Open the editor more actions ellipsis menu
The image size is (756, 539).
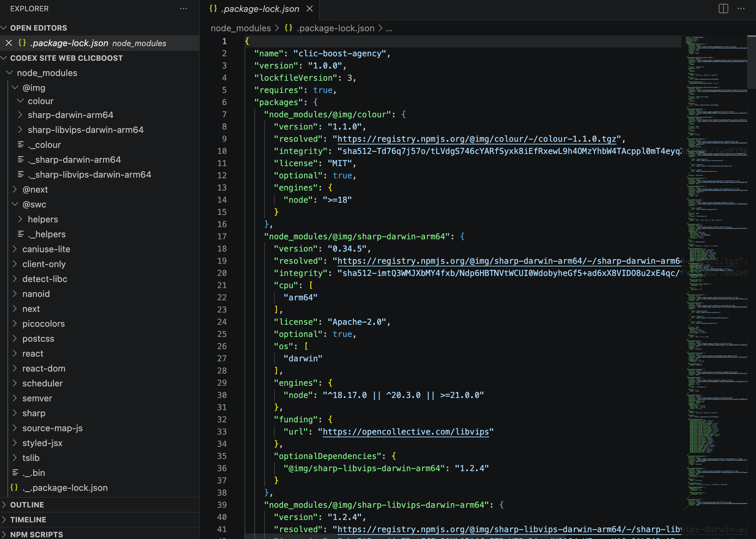[x=741, y=9]
